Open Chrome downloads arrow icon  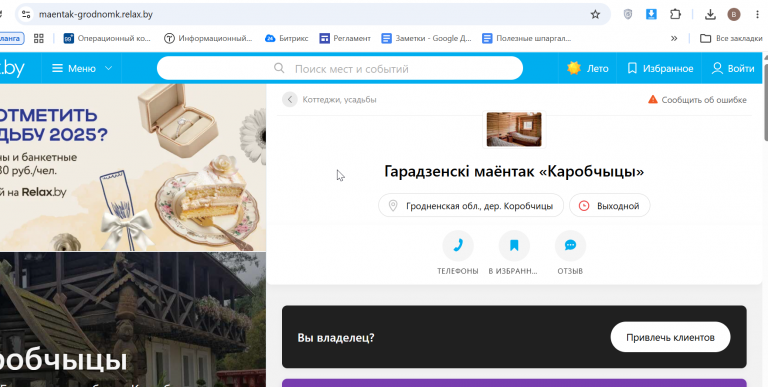click(x=710, y=14)
